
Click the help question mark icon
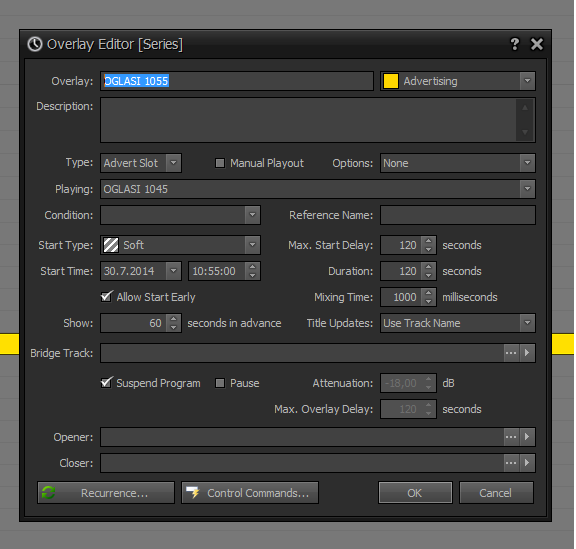click(x=515, y=44)
